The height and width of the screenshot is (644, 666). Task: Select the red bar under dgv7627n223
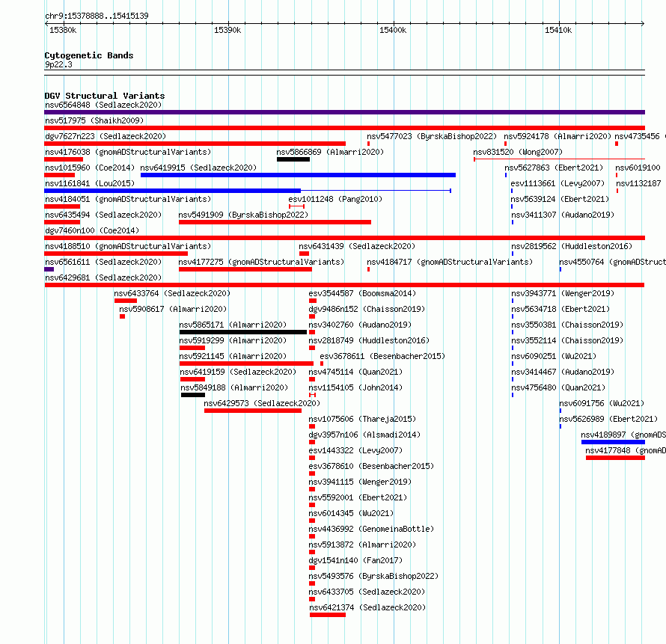(195, 144)
